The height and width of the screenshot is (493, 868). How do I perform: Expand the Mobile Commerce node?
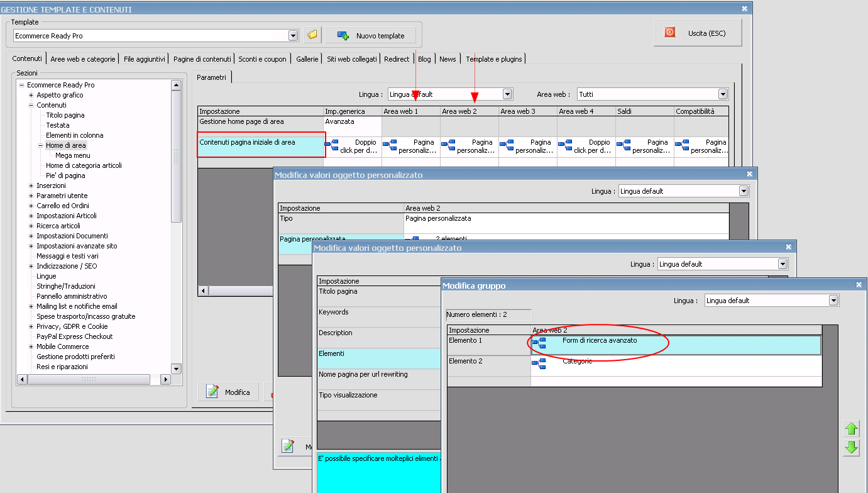coord(31,346)
